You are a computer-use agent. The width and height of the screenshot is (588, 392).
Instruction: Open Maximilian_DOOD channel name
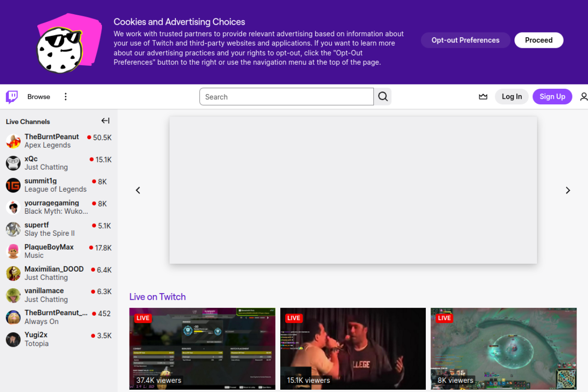tap(54, 269)
